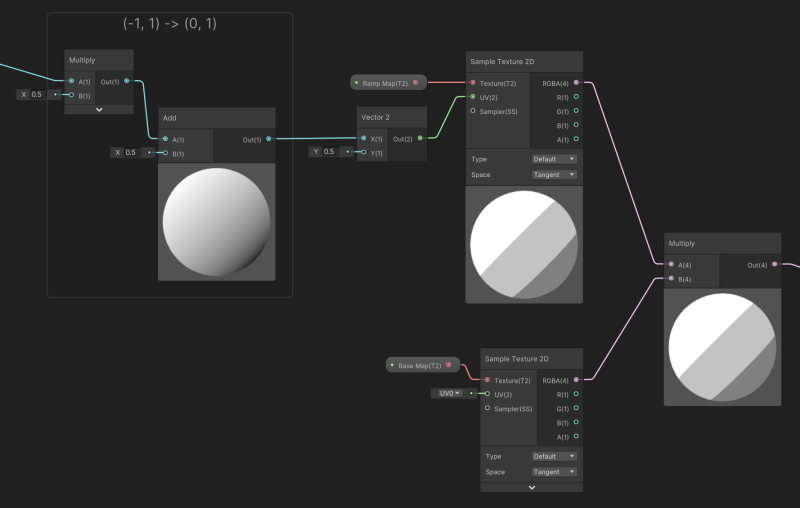Image resolution: width=800 pixels, height=508 pixels.
Task: Click the Out(1) output port on Add node
Action: 269,139
